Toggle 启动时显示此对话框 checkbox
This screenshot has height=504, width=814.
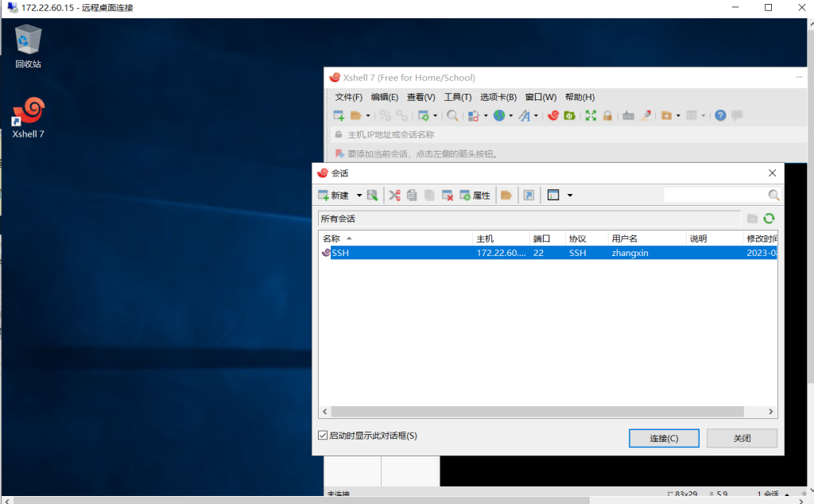tap(323, 436)
